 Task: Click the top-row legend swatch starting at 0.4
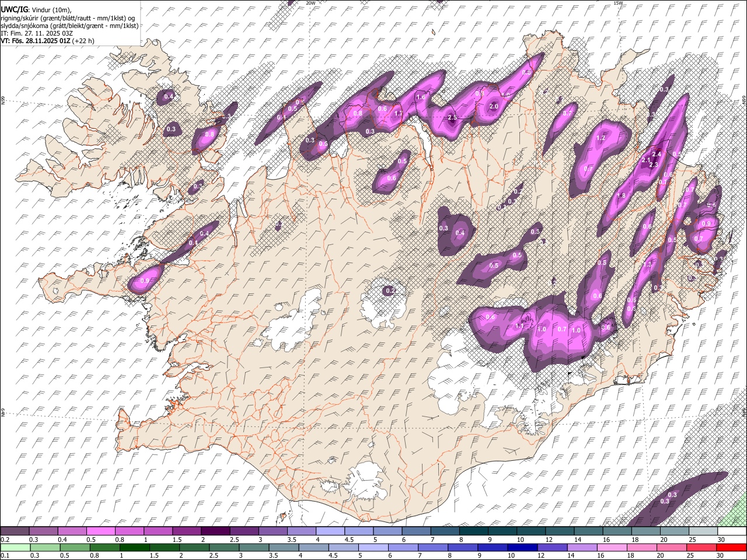pos(72,531)
